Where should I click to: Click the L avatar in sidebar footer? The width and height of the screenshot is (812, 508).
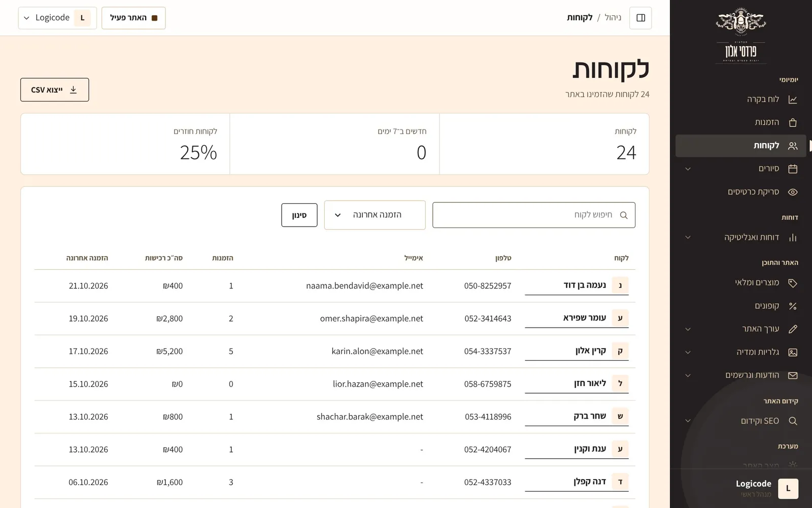(788, 489)
